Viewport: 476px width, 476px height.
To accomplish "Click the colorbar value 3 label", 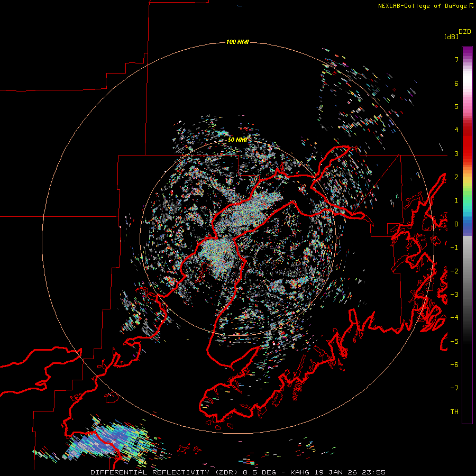I will tap(456, 153).
